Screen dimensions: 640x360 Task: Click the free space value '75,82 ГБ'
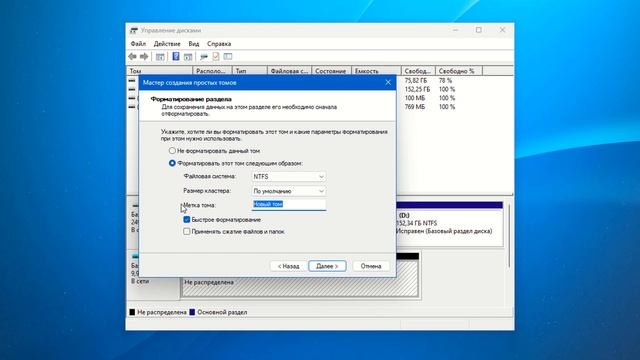click(416, 80)
